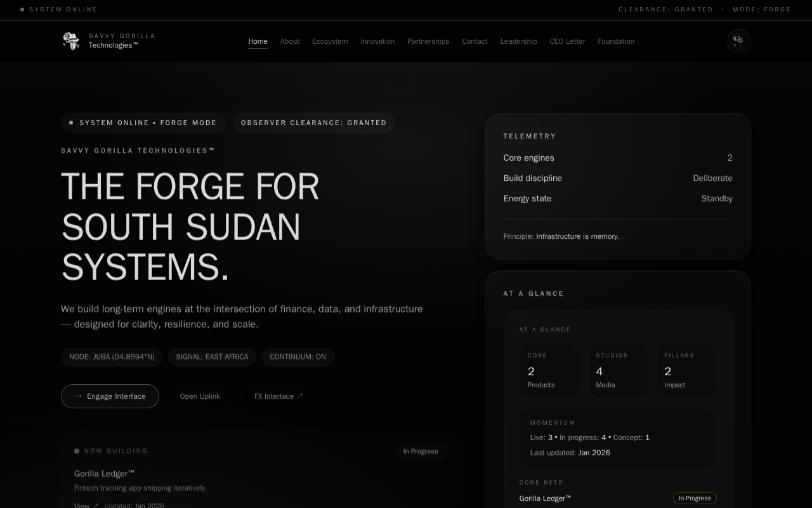The height and width of the screenshot is (508, 812).
Task: Open the FX Interface external link
Action: (278, 396)
